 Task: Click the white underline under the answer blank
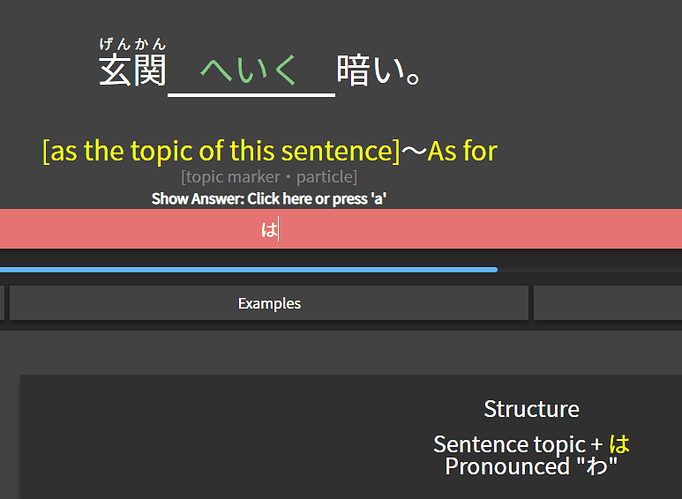pyautogui.click(x=251, y=94)
